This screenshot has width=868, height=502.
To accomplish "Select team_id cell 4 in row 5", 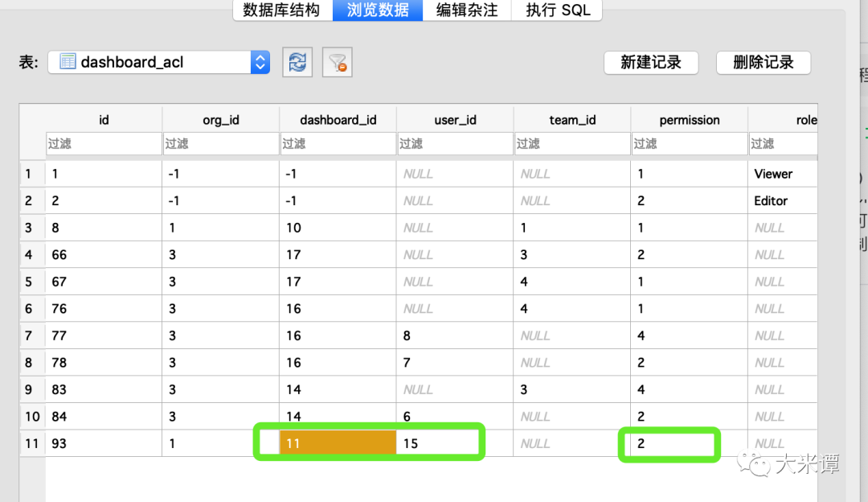I will tap(572, 282).
